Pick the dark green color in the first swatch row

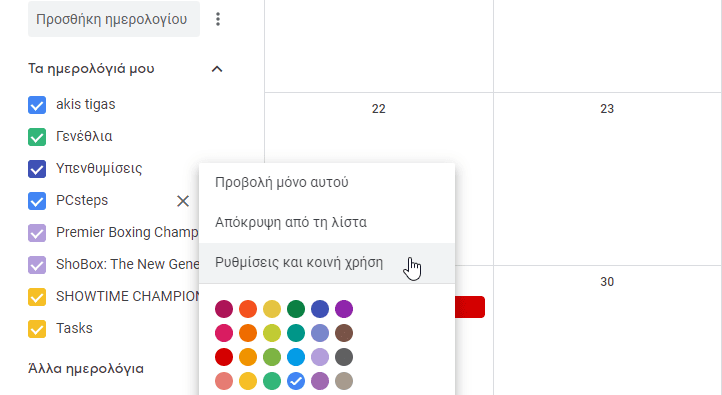pos(296,309)
